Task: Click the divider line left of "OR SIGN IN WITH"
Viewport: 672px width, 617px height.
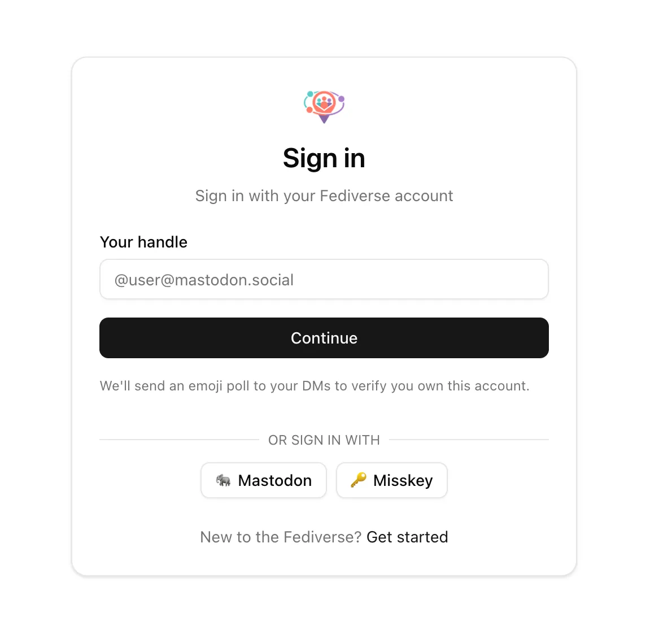Action: coord(179,440)
